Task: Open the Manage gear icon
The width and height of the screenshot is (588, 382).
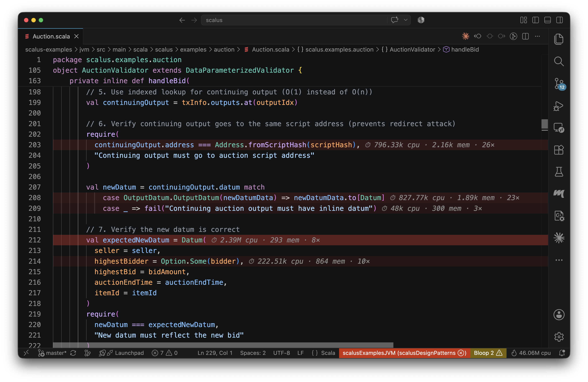Action: 559,337
